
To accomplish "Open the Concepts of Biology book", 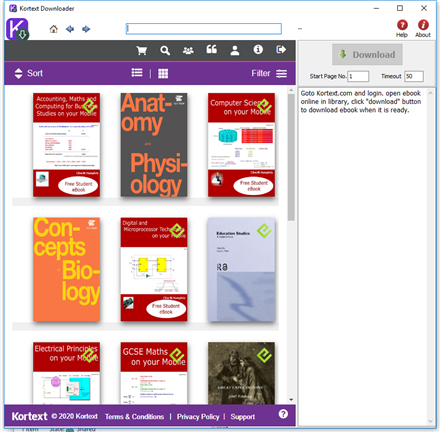I will (x=66, y=269).
